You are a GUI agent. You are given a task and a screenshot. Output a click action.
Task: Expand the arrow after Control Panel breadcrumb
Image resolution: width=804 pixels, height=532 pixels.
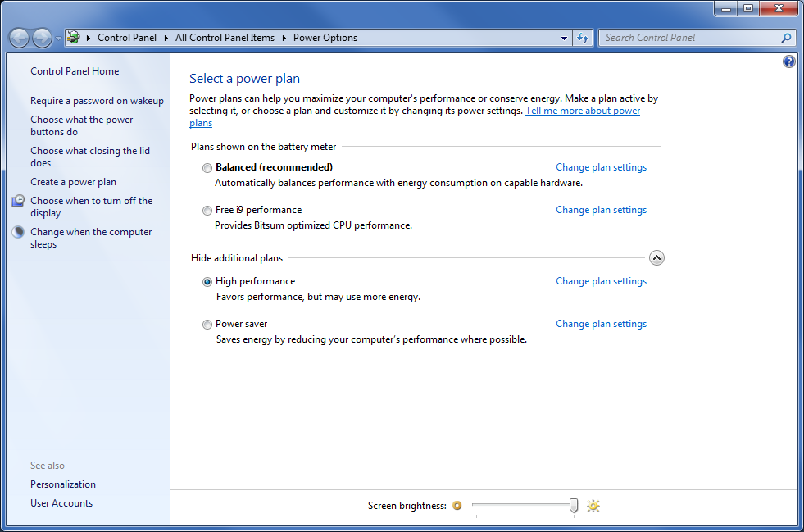(166, 38)
